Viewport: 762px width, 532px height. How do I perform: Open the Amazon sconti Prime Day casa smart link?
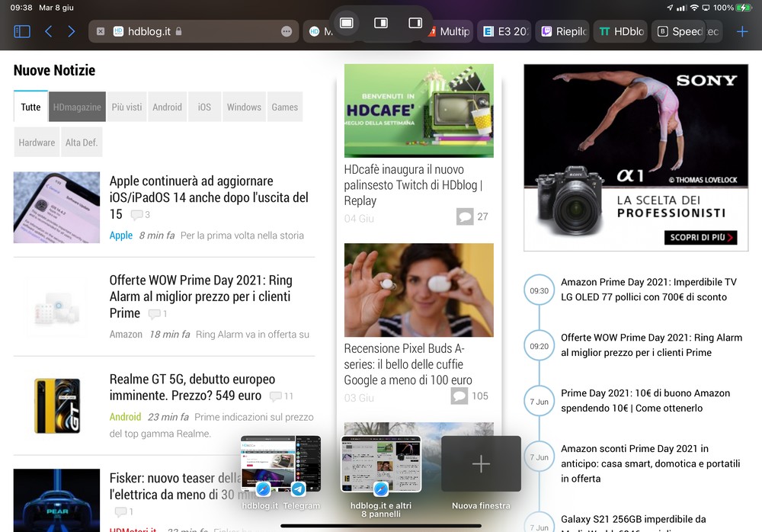(650, 463)
